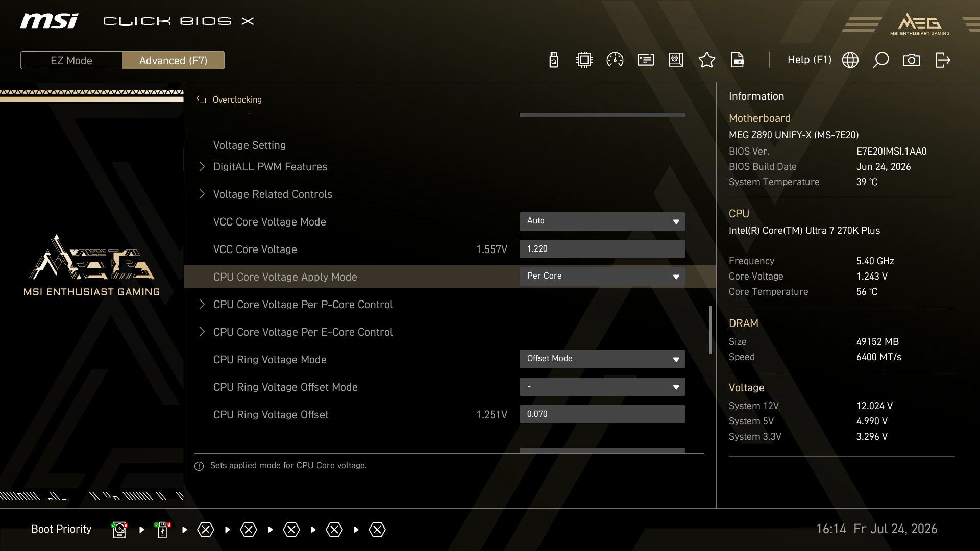Open Help (F1)
This screenshot has width=980, height=551.
click(810, 60)
